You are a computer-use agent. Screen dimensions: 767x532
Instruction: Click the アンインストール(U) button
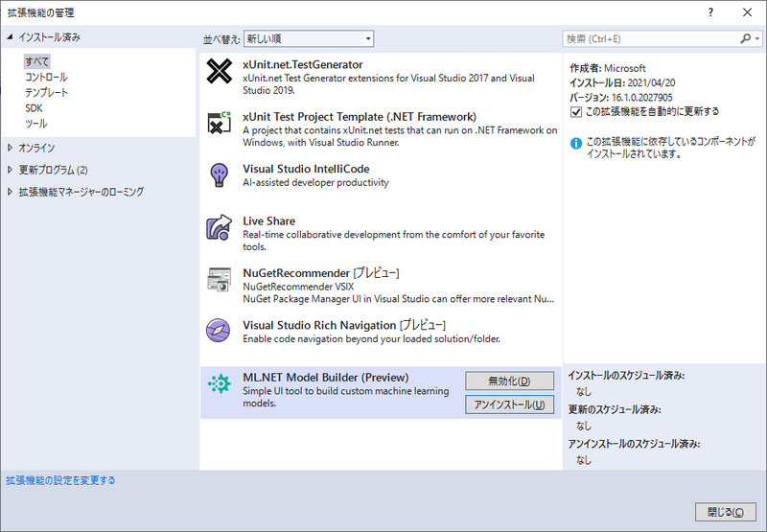pyautogui.click(x=509, y=405)
